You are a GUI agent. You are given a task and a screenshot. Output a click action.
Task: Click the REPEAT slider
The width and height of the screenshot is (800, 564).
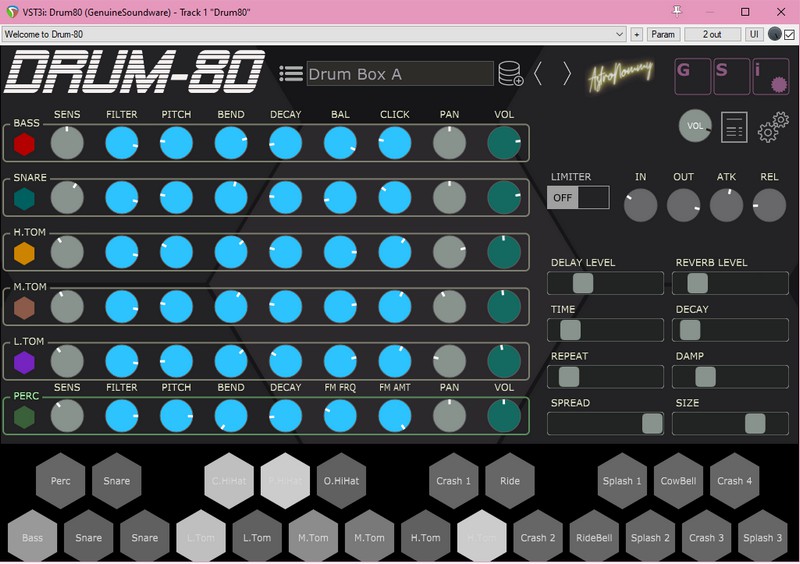[605, 377]
